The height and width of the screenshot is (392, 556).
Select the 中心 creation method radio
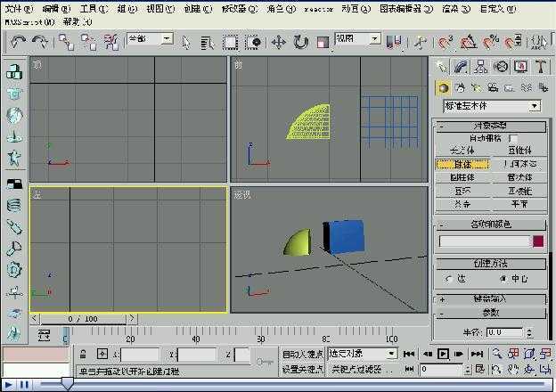[x=503, y=279]
